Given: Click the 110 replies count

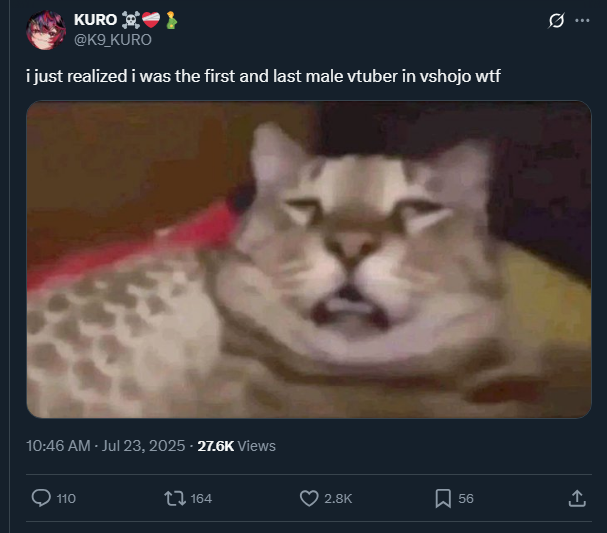Looking at the screenshot, I should point(66,499).
